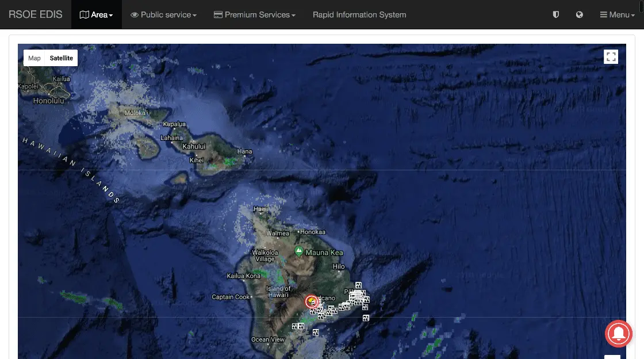The height and width of the screenshot is (359, 644).
Task: Click the Kihei map label
Action: (x=196, y=160)
